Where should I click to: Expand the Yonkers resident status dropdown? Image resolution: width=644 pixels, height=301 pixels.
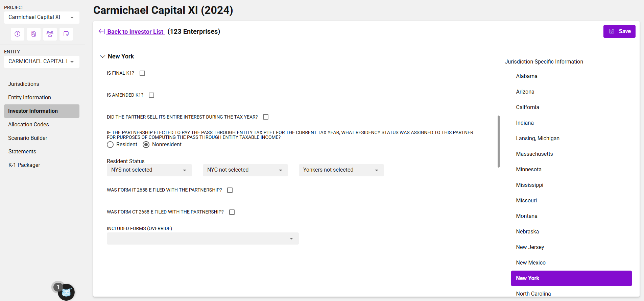341,170
